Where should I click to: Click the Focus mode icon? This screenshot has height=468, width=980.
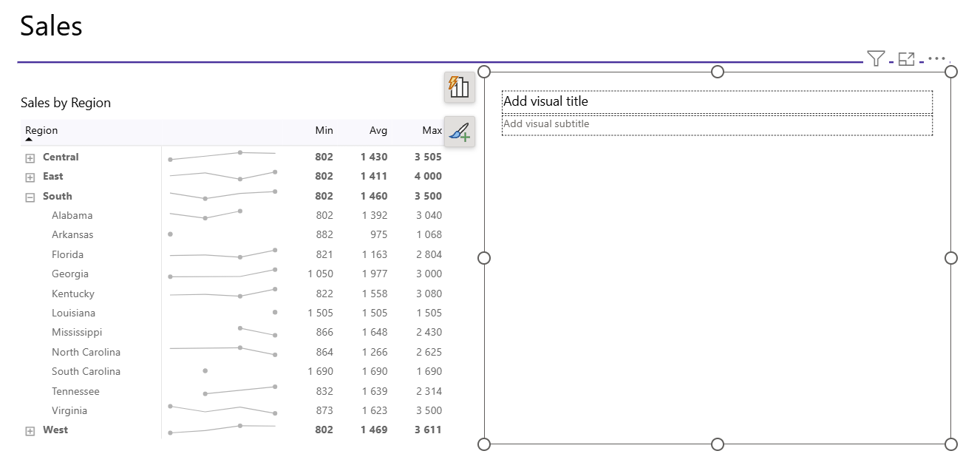click(907, 59)
